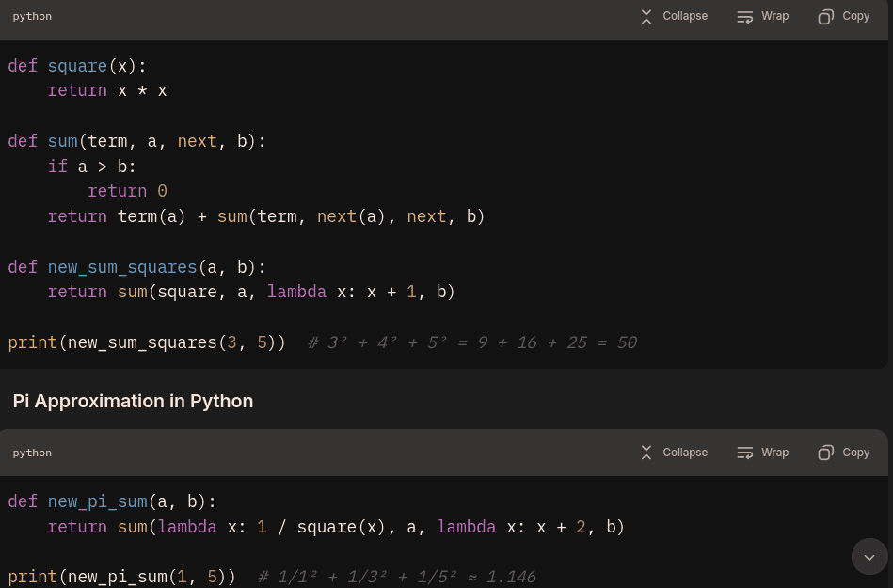Click the 'def sum(term, a, next, b):' line

pyautogui.click(x=136, y=141)
